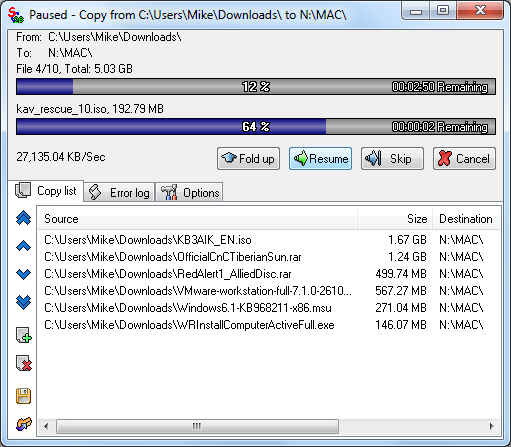Switch to the Copy list tab

click(x=46, y=191)
